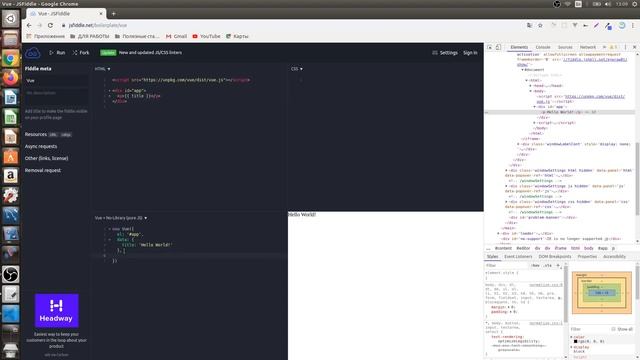Open Firefox from the Ubuntu dock
Viewport: 640px width, 360px height.
coord(11,78)
